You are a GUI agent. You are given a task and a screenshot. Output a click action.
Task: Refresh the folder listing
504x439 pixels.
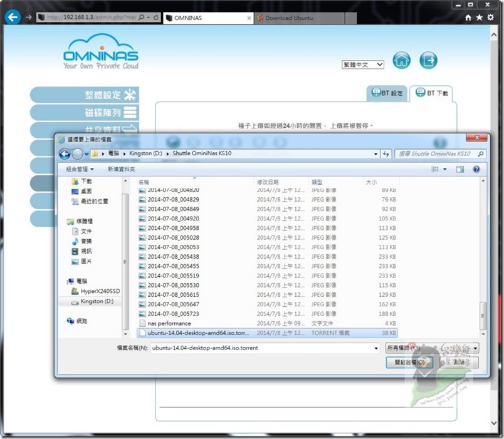click(386, 154)
